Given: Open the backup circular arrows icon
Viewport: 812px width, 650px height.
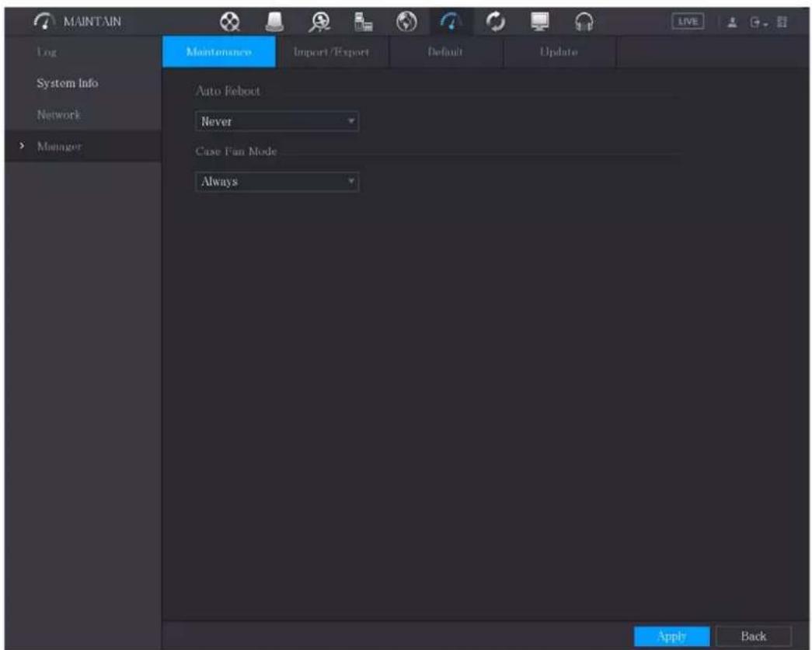Looking at the screenshot, I should click(496, 22).
